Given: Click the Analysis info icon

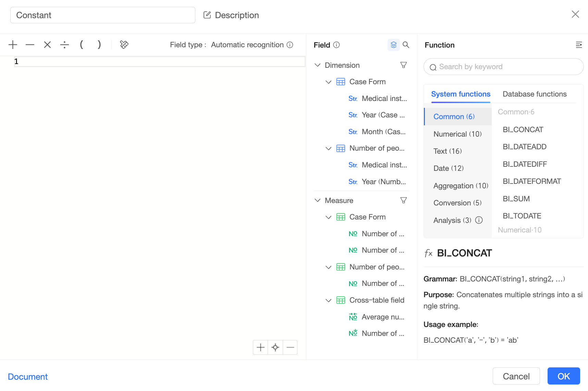Looking at the screenshot, I should (x=479, y=220).
